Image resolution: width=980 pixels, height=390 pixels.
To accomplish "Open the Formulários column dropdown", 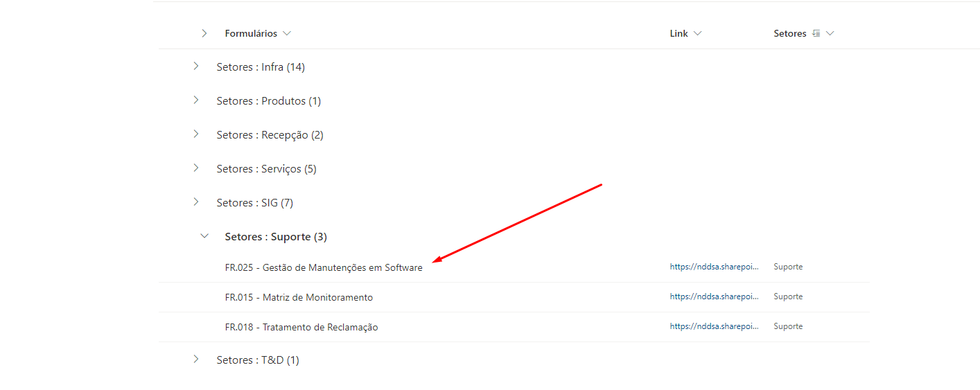I will point(287,33).
